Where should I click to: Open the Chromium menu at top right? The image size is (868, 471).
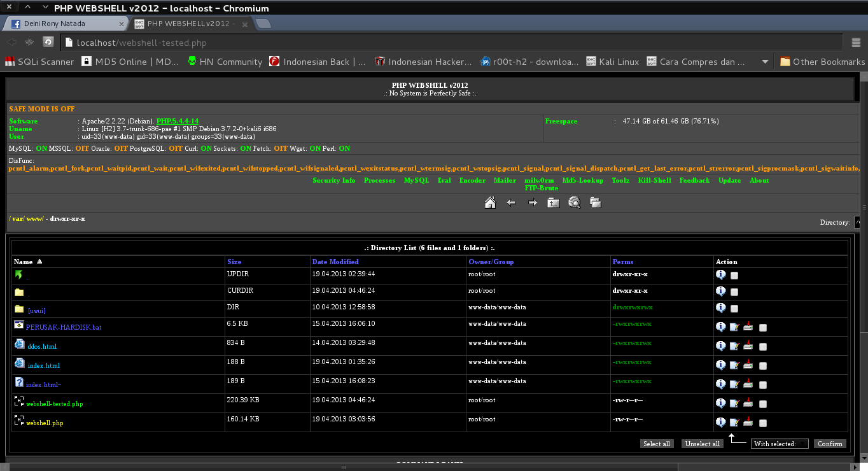click(856, 42)
